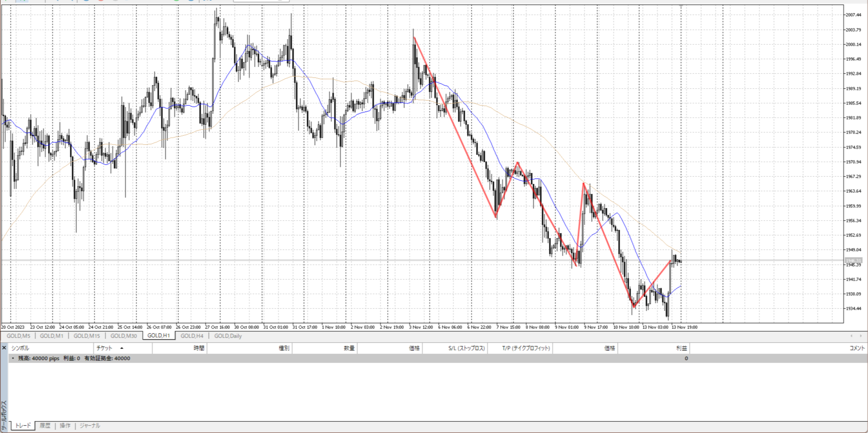Switch to the 操作 terminal tab

(x=65, y=426)
